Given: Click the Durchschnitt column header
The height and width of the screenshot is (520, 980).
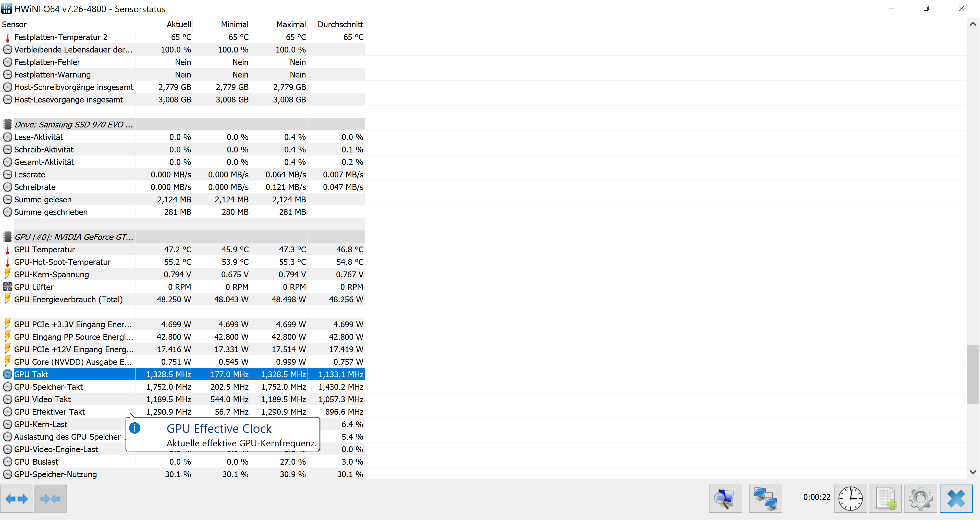Looking at the screenshot, I should pos(340,24).
